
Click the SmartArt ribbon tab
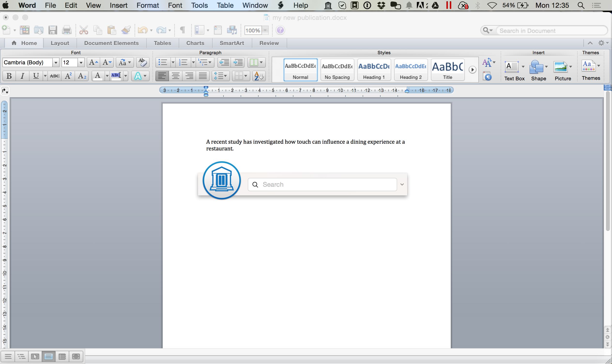pos(232,43)
